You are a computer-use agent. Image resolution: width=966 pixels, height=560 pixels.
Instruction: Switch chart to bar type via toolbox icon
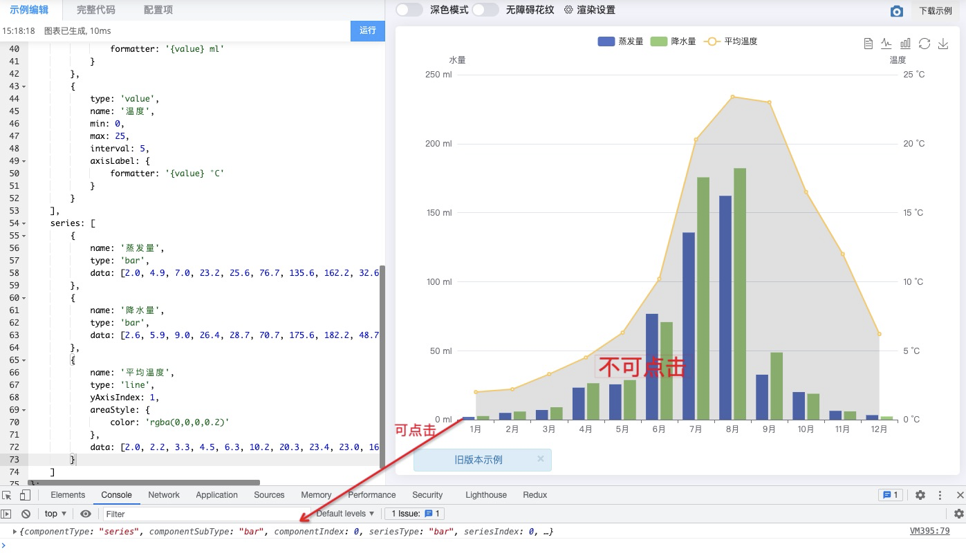point(905,43)
